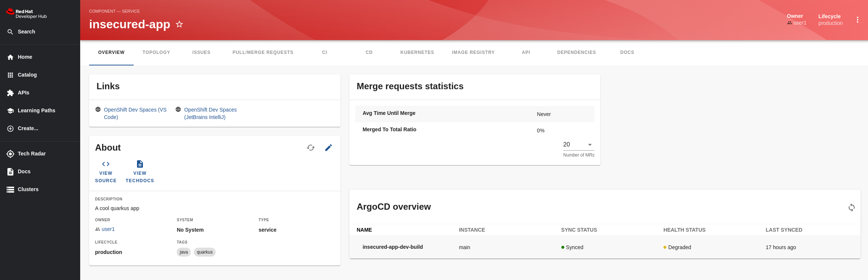Click the LAST SYNCED column header
The image size is (868, 280).
coord(784,230)
